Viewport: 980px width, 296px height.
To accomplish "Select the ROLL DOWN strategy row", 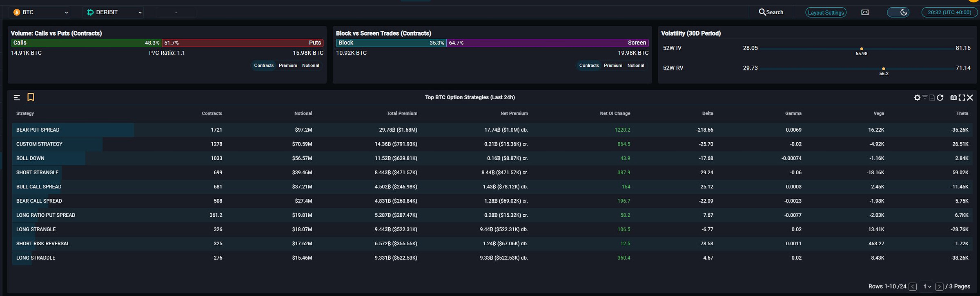I will 492,158.
